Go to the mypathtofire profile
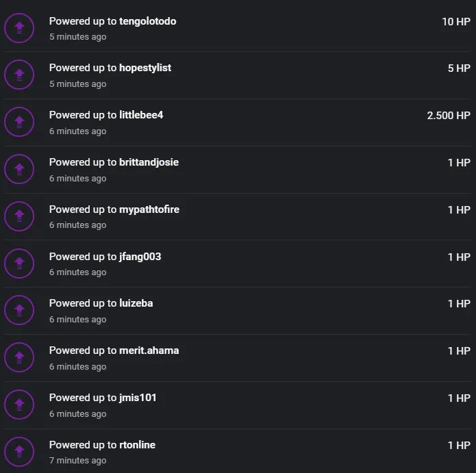 149,209
